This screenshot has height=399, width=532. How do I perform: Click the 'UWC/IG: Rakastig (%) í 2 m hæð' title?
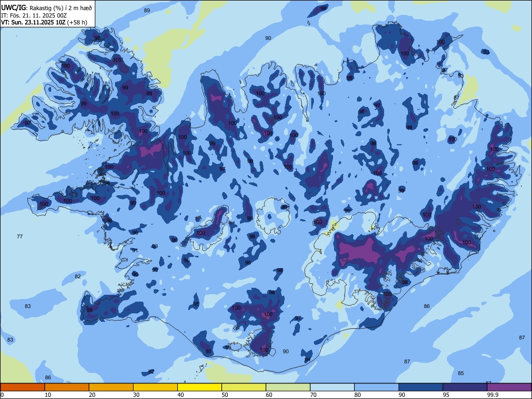[x=46, y=7]
